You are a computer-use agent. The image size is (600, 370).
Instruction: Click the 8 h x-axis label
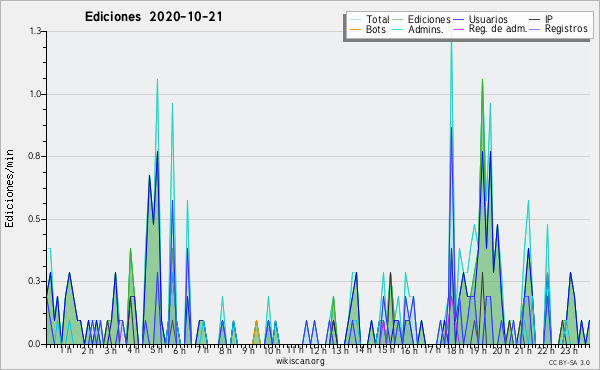coord(225,350)
